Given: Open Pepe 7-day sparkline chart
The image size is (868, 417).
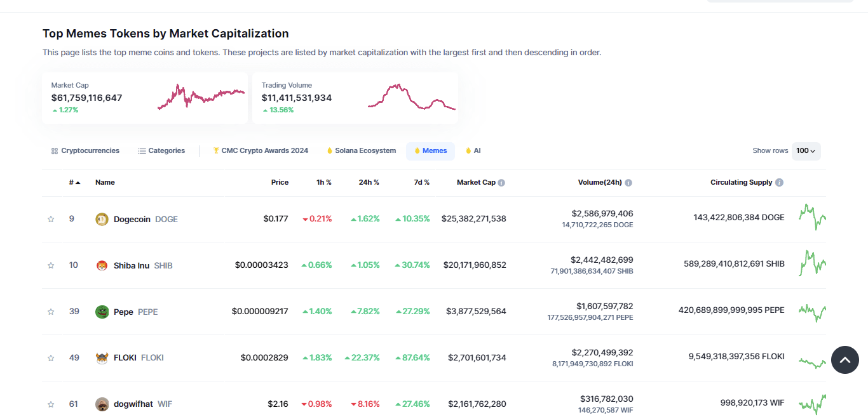Looking at the screenshot, I should [x=812, y=312].
